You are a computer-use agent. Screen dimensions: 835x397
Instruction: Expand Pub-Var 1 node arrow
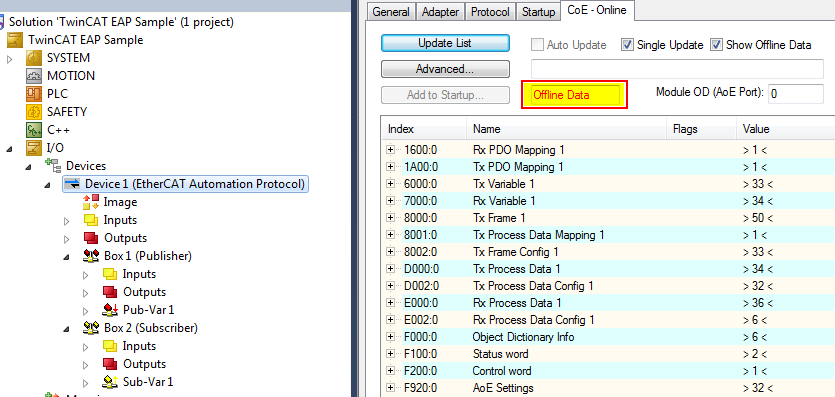tap(86, 310)
